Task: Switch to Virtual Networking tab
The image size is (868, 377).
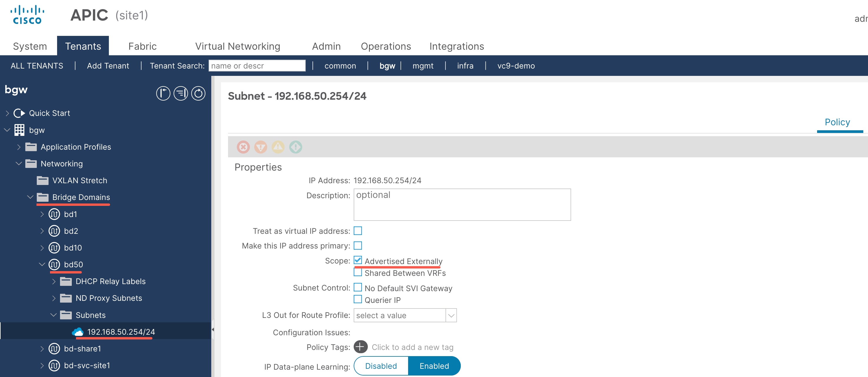Action: tap(237, 46)
